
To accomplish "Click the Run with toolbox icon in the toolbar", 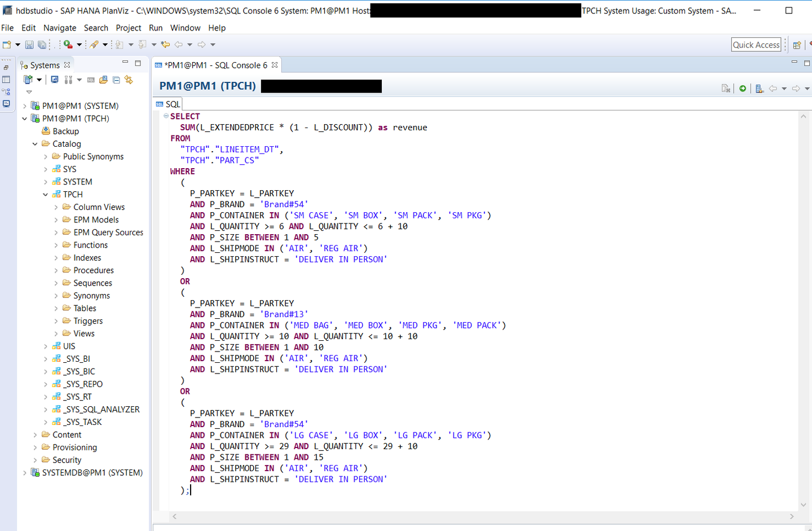I will 68,45.
